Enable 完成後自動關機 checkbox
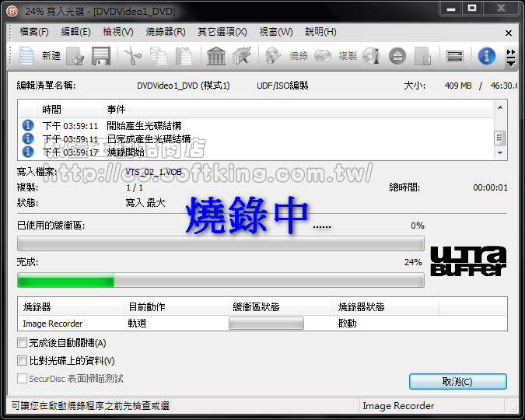The height and width of the screenshot is (420, 525). (x=22, y=343)
